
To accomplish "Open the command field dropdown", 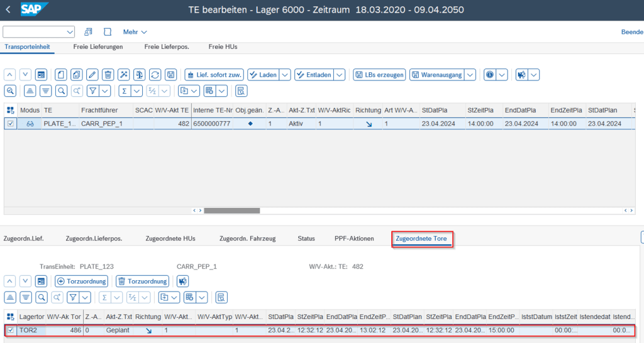I will [x=69, y=32].
